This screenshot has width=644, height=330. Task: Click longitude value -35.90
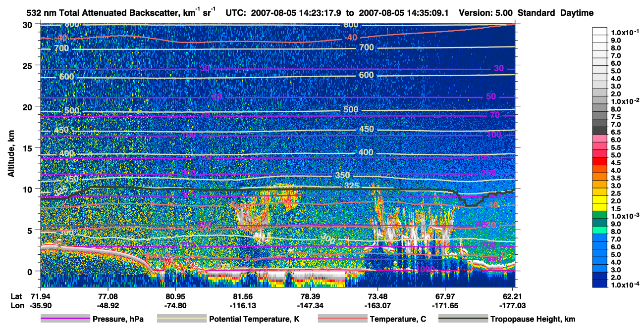pyautogui.click(x=40, y=305)
